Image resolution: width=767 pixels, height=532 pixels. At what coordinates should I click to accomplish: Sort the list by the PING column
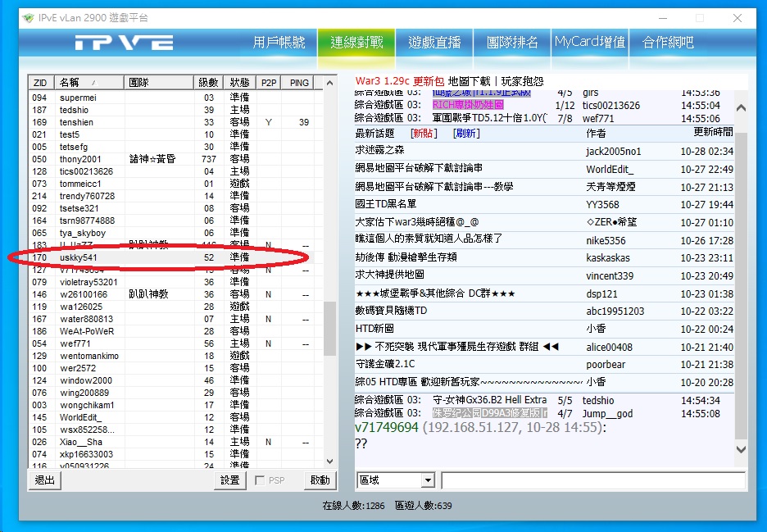click(x=299, y=83)
